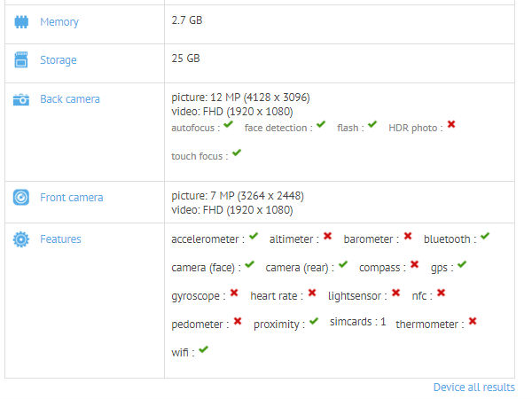Click the red X beside gyroscope

click(234, 293)
